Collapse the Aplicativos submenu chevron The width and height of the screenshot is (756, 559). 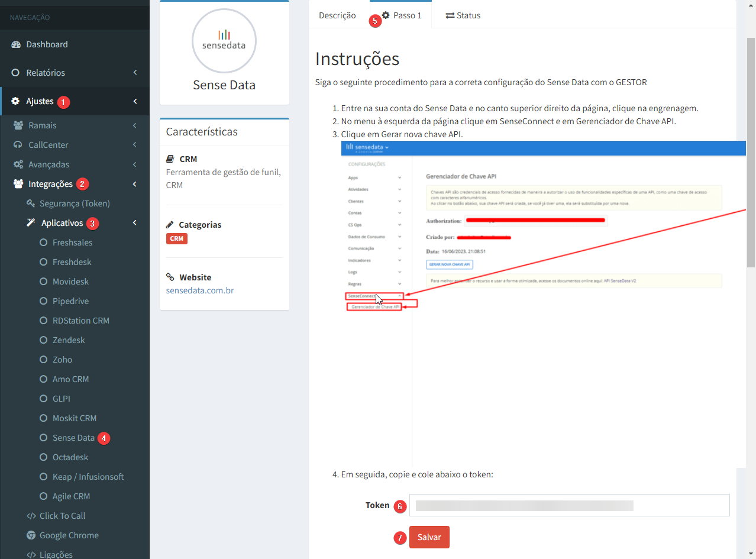point(135,223)
